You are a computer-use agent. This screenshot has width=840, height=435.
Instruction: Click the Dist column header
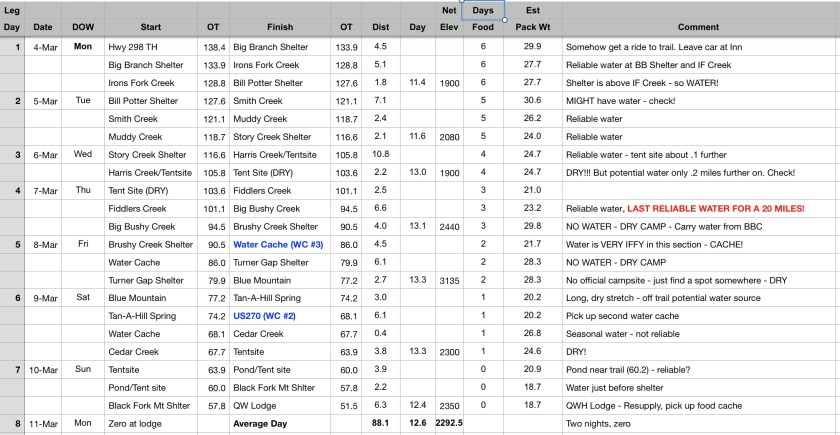coord(380,27)
